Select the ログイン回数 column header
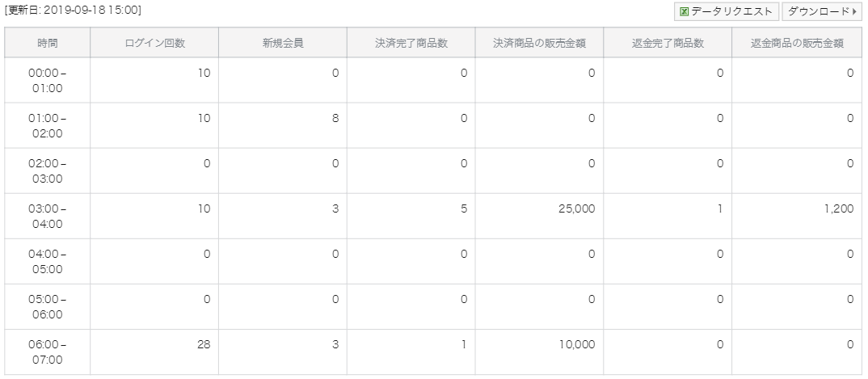Screen dimensions: 868x379 (x=154, y=43)
